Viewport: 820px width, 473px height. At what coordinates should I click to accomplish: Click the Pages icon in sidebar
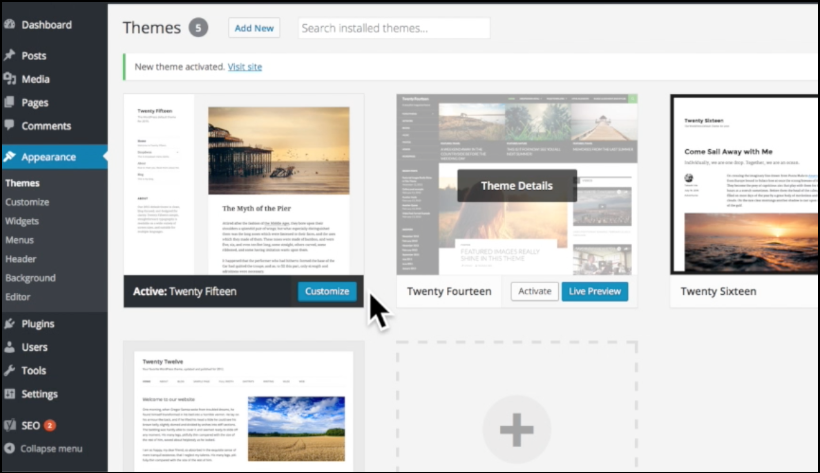(9, 102)
